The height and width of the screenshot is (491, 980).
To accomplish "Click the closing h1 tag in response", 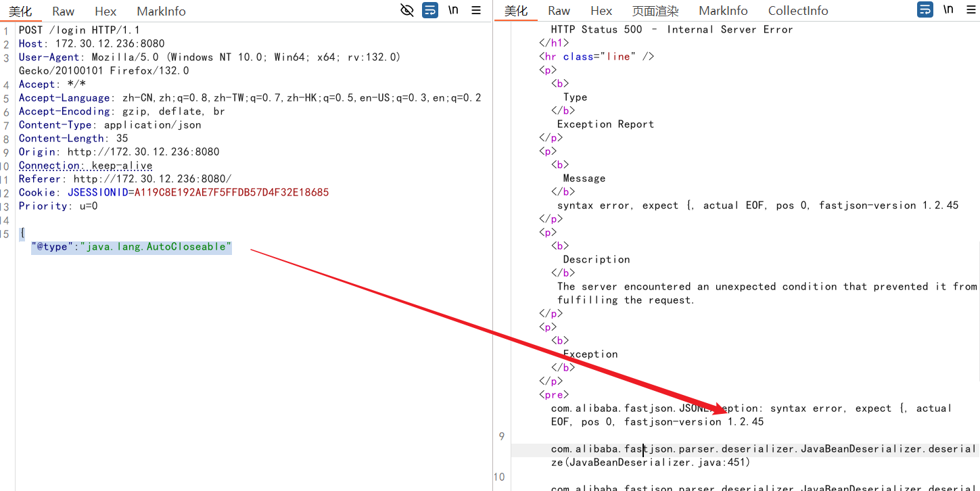I will (x=554, y=43).
